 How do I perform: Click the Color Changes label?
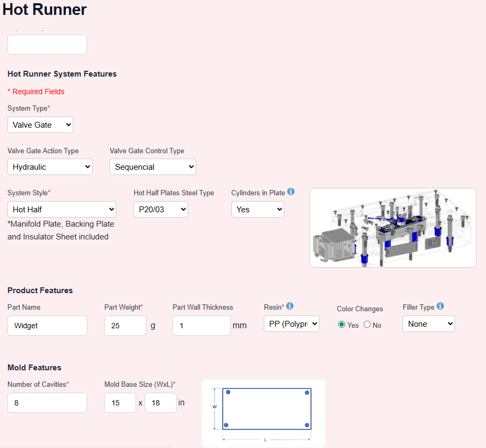(x=360, y=309)
